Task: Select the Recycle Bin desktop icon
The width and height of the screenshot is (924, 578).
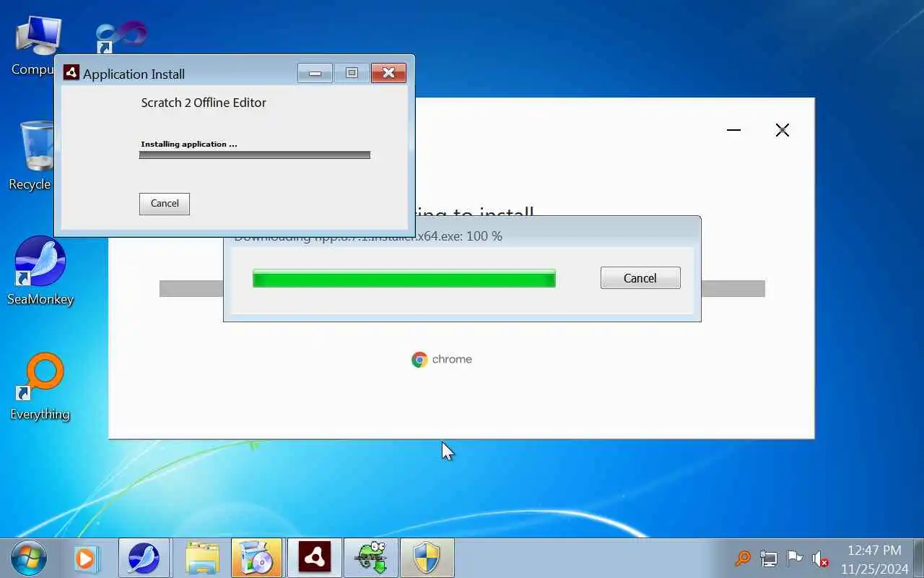Action: (32, 155)
